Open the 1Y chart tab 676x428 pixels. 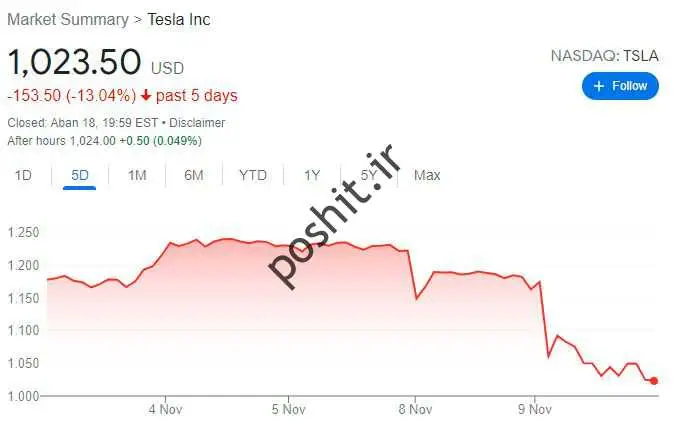point(312,175)
